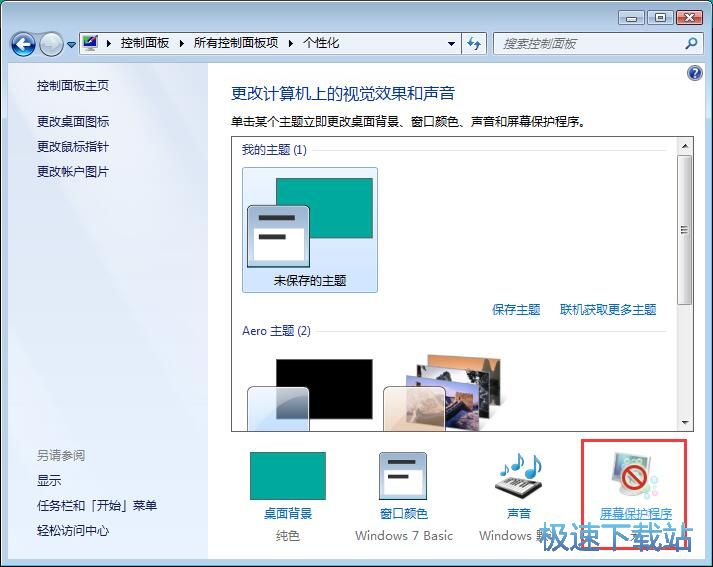The height and width of the screenshot is (567, 713).
Task: Click the theme list scroll up arrow
Action: click(x=685, y=146)
